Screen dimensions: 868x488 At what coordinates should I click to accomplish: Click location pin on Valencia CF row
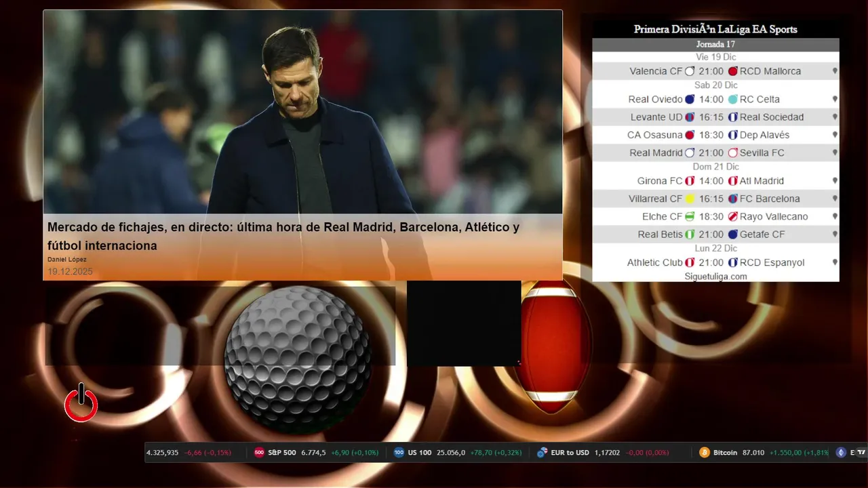coord(835,71)
